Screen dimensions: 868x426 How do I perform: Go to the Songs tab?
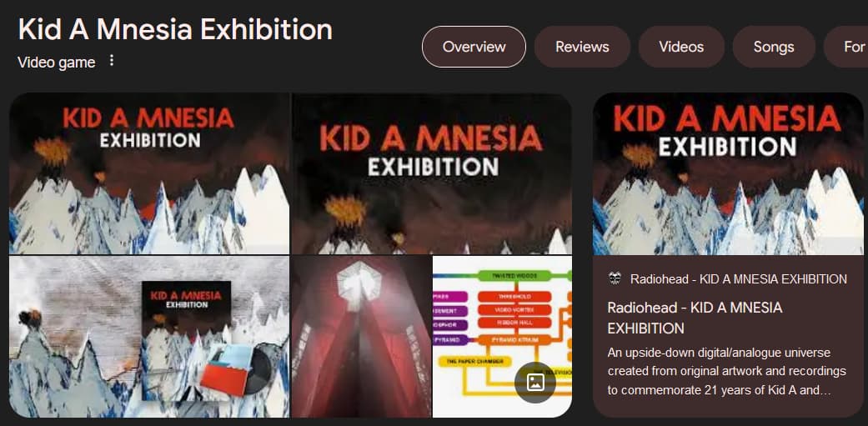(774, 47)
